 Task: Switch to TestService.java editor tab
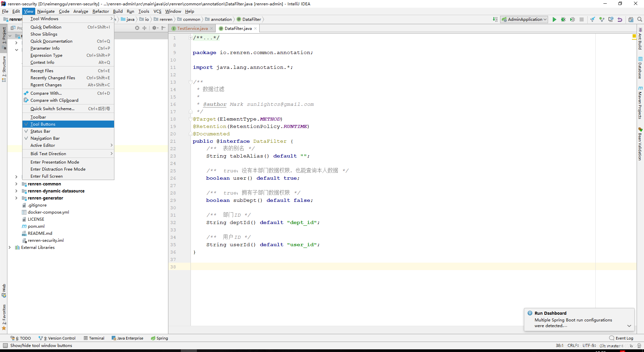[192, 29]
